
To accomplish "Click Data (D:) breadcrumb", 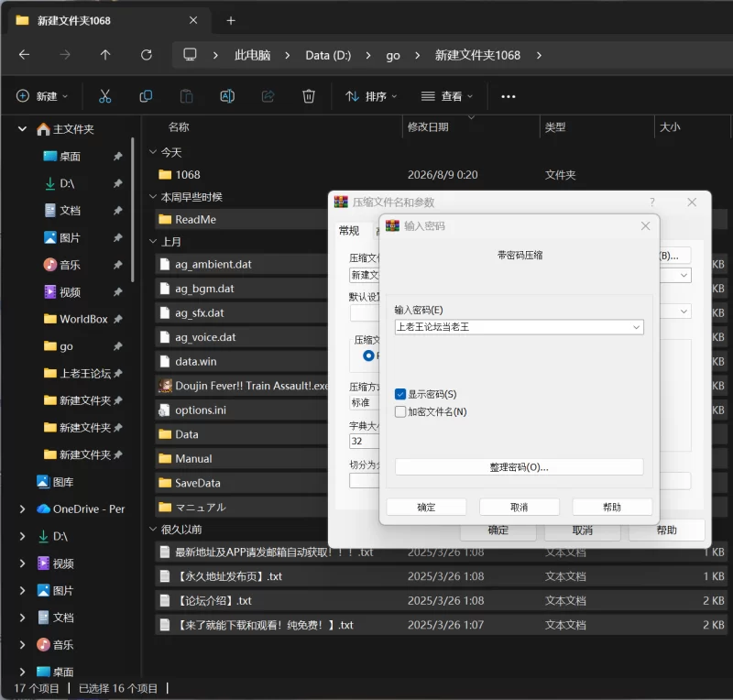I will coord(328,55).
